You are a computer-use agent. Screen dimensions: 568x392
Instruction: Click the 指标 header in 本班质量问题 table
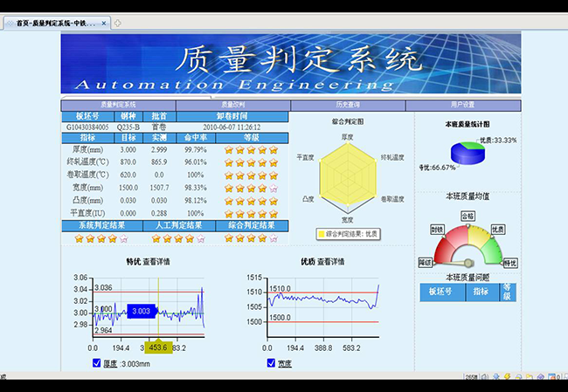point(481,292)
